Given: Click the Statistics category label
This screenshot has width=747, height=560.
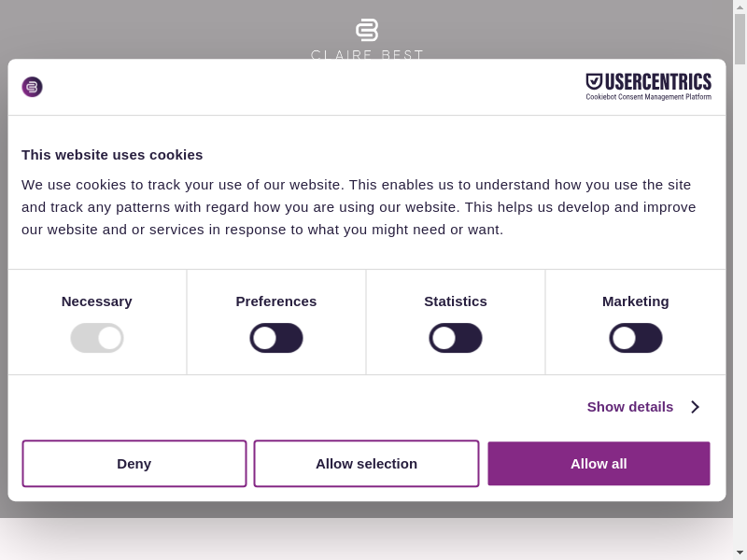Looking at the screenshot, I should (x=456, y=301).
